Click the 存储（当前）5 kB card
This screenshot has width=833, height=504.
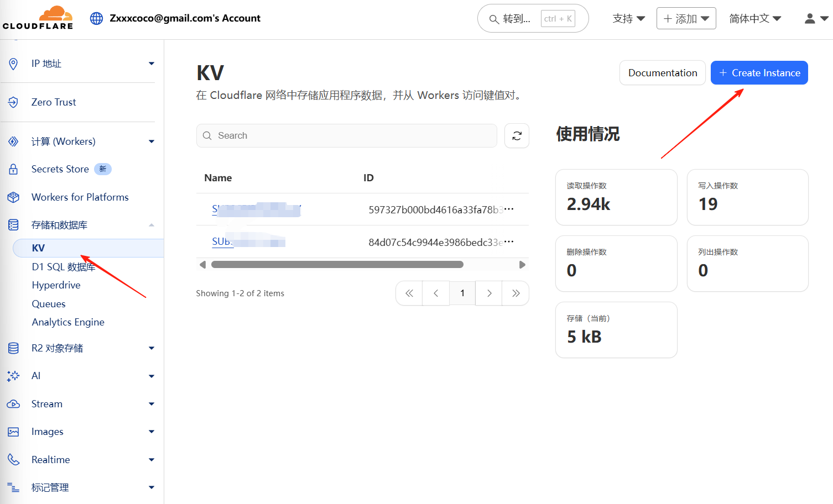[616, 330]
